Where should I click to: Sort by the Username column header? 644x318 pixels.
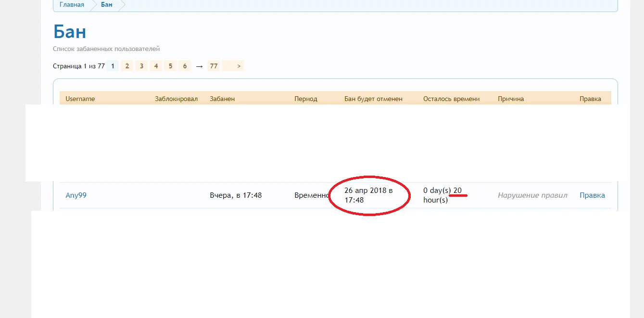(x=80, y=98)
